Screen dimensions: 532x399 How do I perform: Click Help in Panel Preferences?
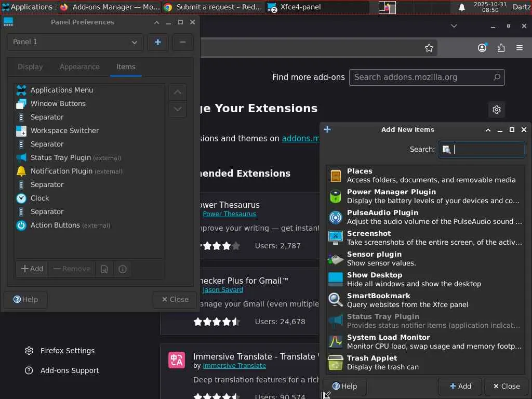(25, 300)
